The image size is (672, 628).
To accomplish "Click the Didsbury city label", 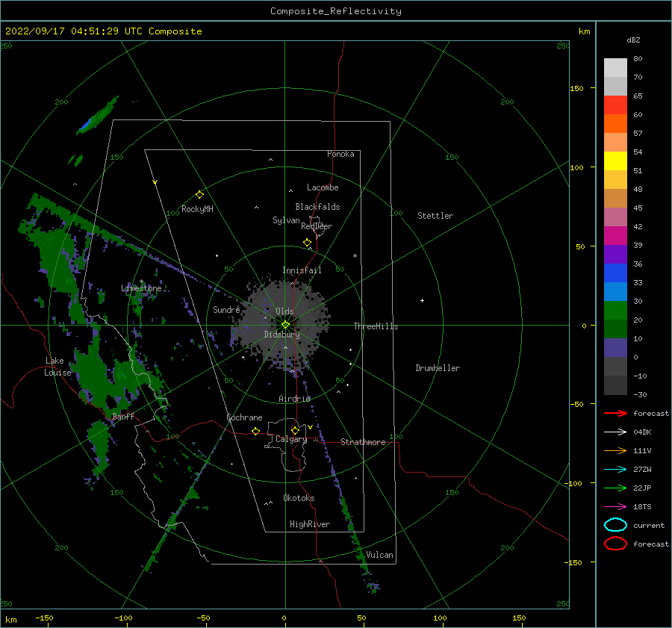I will pos(281,335).
